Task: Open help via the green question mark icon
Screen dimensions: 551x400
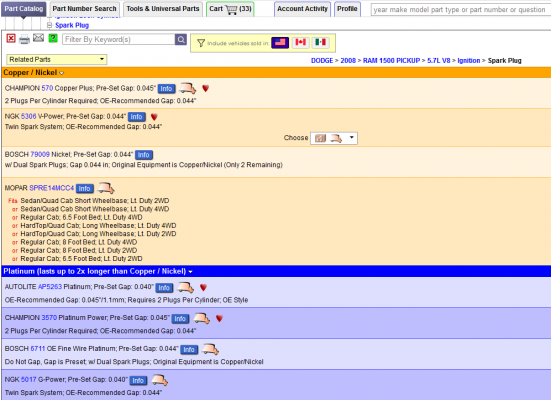Action: pyautogui.click(x=53, y=38)
